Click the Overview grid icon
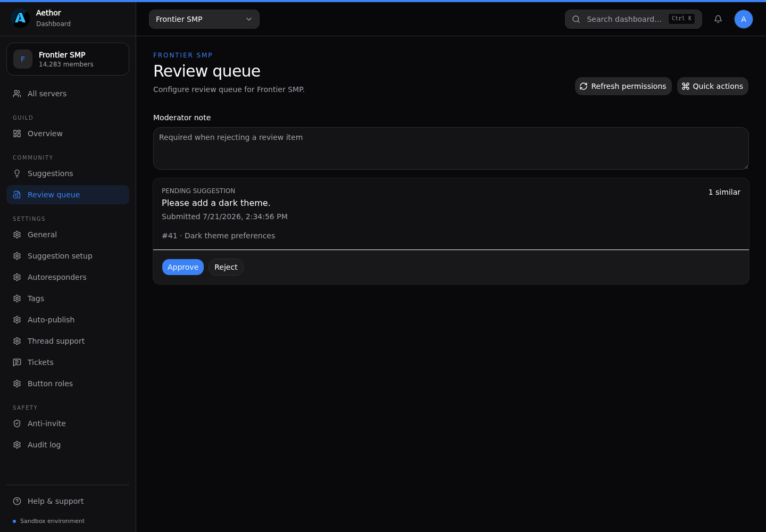This screenshot has width=766, height=532. 17,134
